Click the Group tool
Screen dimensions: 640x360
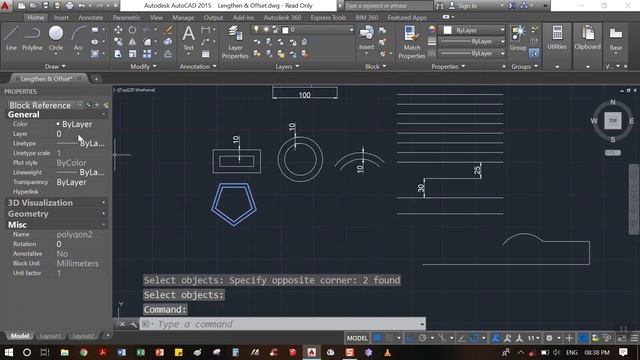click(518, 38)
